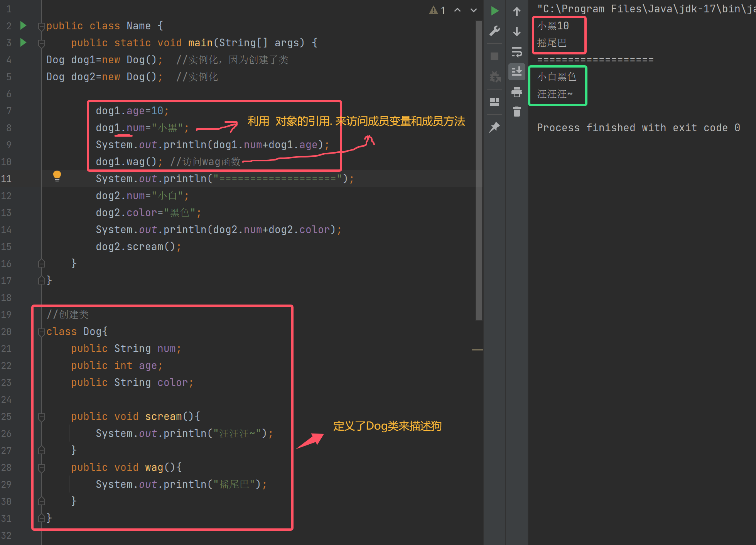Click the '//创建类' comment
Screen dimensions: 756x545
67,315
